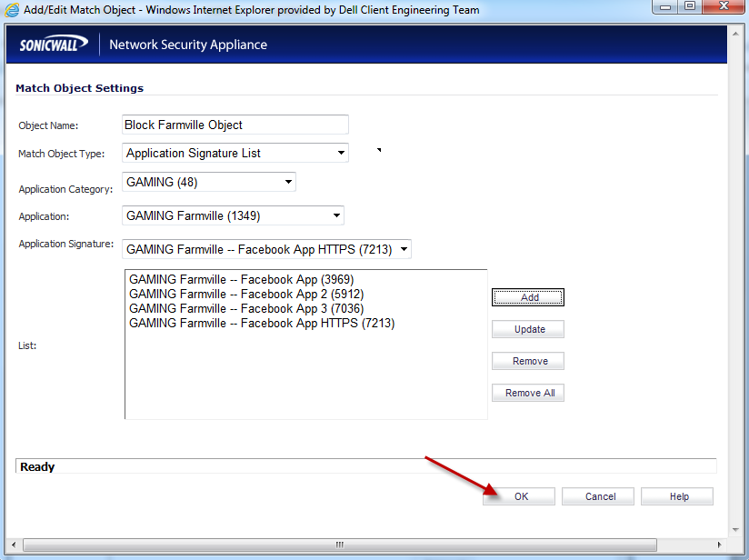Click the Update button
Screen dimensions: 749x560
pos(528,329)
